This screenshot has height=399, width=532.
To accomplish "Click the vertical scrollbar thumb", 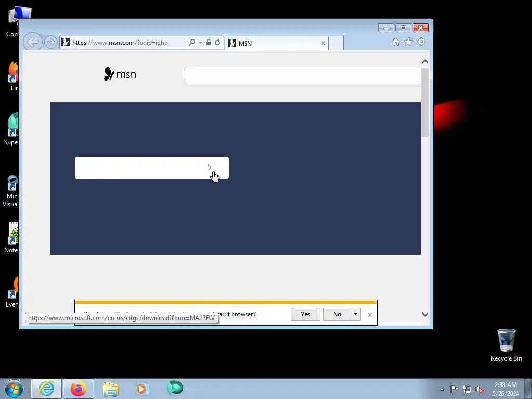I will [x=425, y=102].
